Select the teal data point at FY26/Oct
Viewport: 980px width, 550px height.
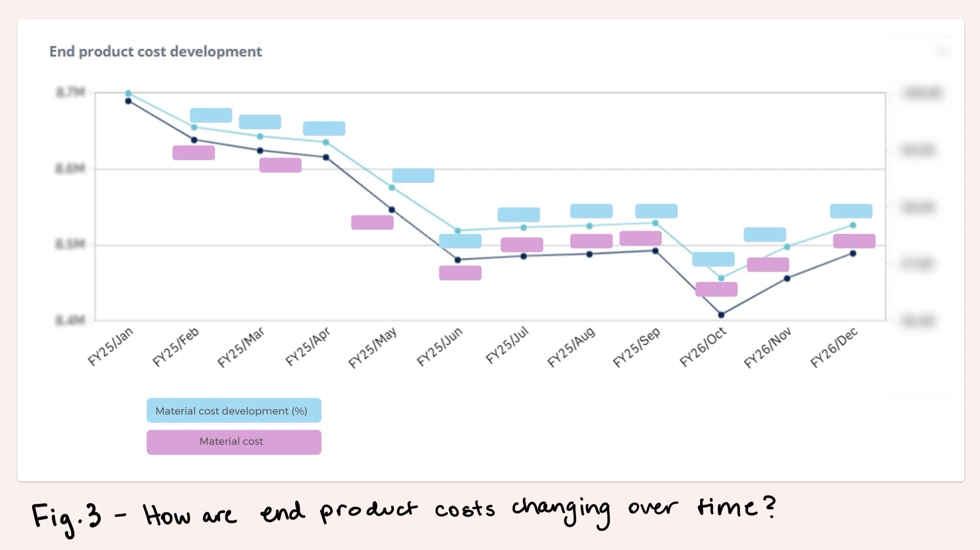(x=721, y=278)
